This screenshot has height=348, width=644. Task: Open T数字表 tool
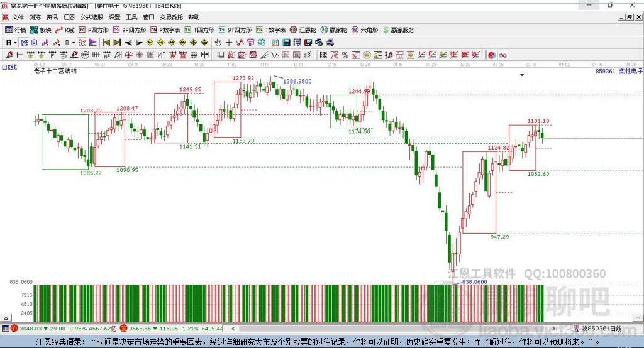pyautogui.click(x=270, y=30)
